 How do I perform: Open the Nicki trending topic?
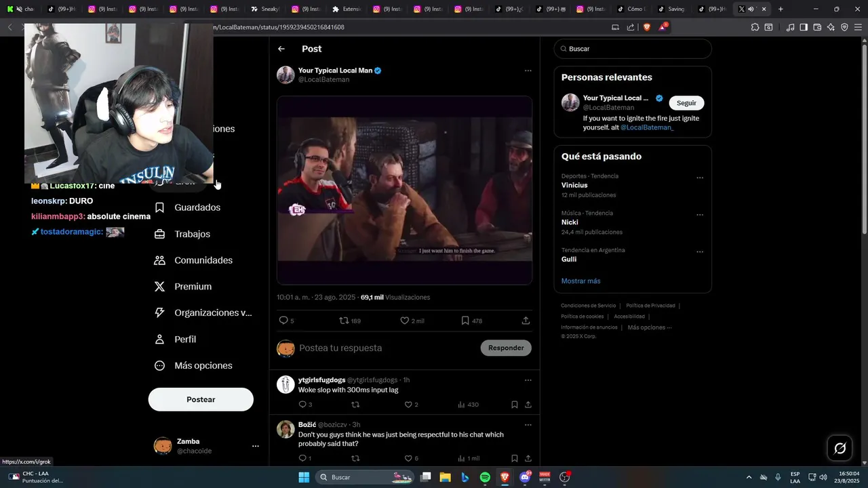(569, 222)
